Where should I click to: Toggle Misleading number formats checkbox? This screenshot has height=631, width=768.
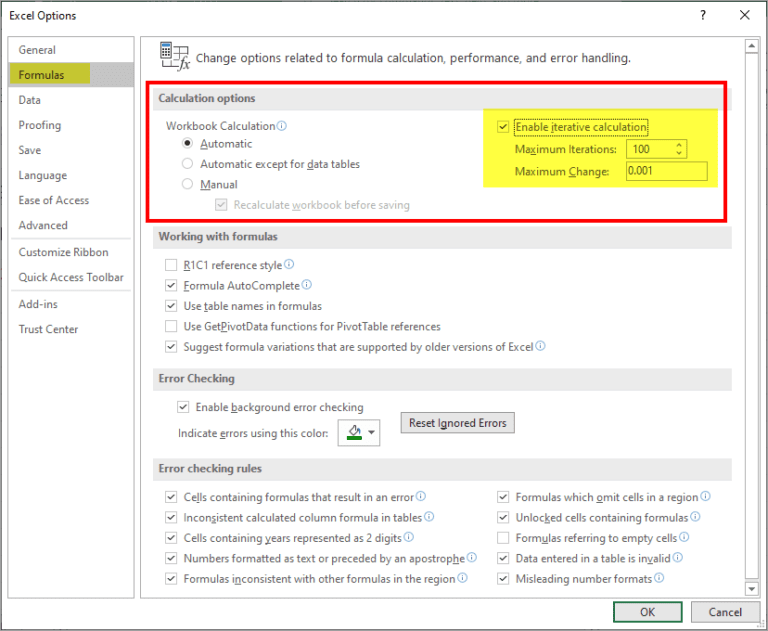pyautogui.click(x=503, y=579)
